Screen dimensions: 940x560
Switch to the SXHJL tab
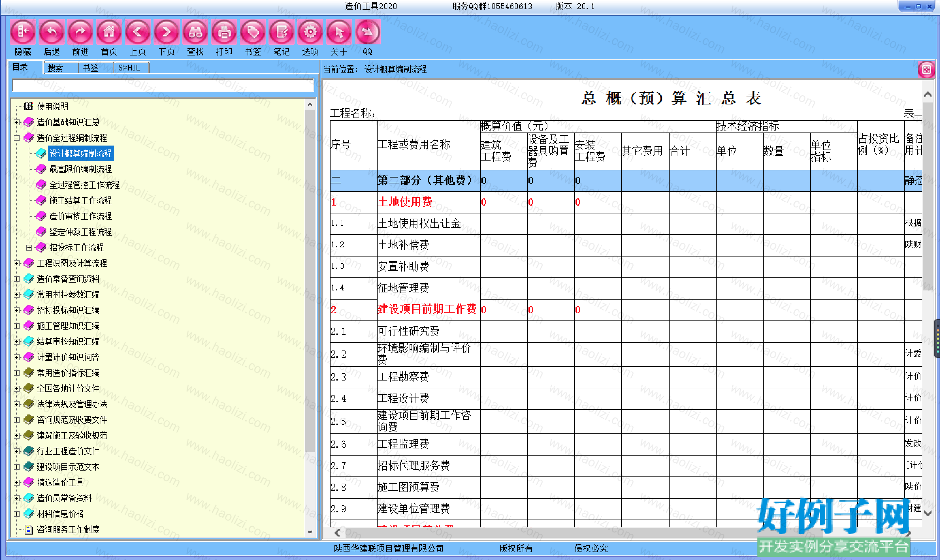(x=129, y=68)
